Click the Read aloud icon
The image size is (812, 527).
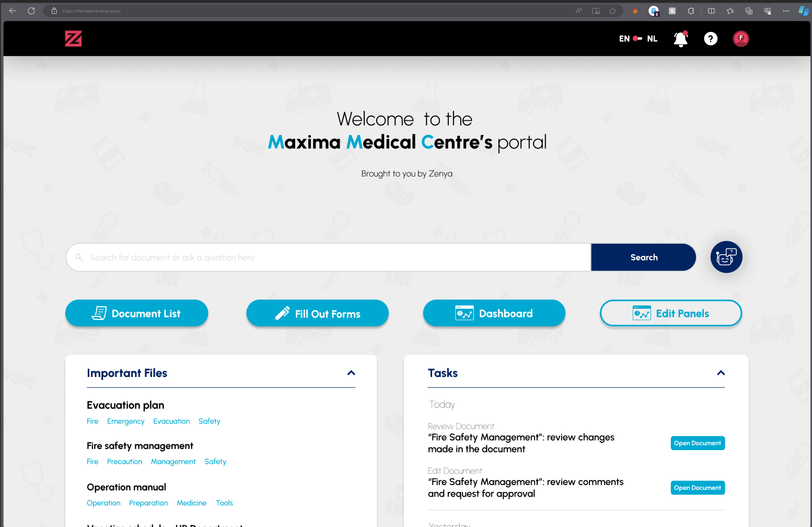(579, 10)
